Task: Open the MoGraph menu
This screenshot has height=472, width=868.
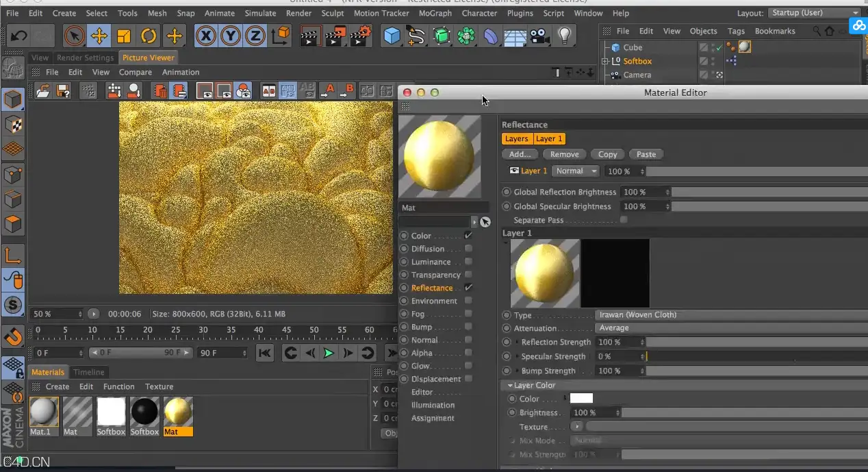Action: tap(435, 13)
